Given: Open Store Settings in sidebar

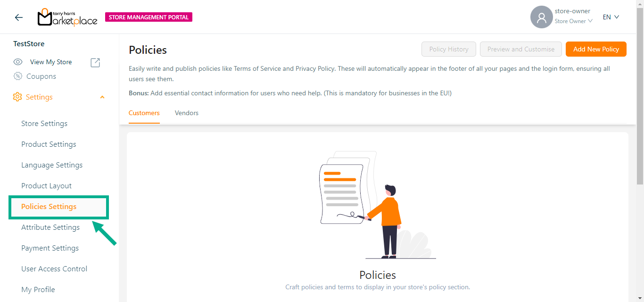Looking at the screenshot, I should point(44,123).
